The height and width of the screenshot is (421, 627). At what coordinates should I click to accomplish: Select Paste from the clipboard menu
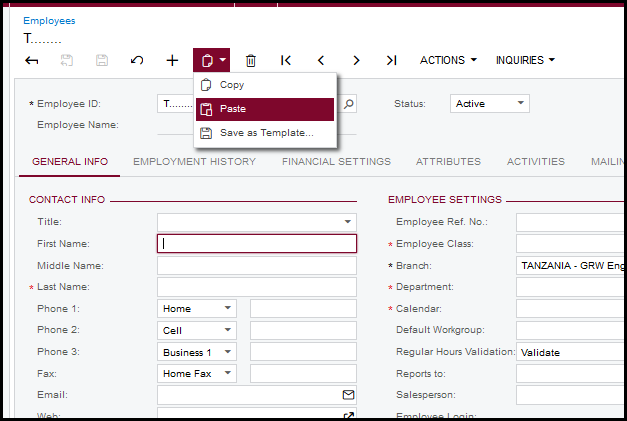tap(232, 109)
